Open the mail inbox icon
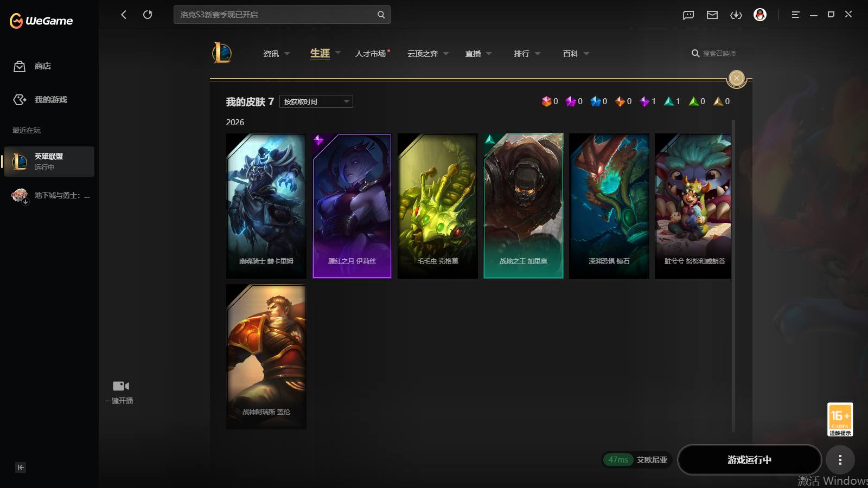Image resolution: width=868 pixels, height=488 pixels. point(712,15)
